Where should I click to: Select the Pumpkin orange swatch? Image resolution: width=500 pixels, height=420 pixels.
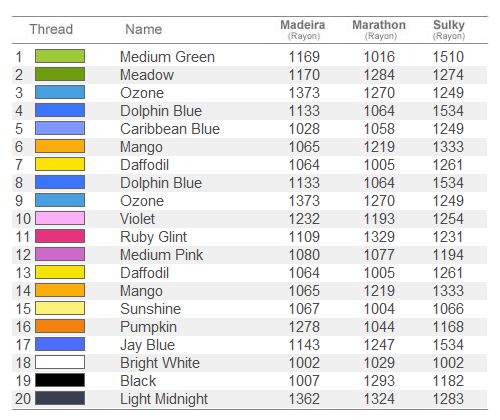coord(60,326)
